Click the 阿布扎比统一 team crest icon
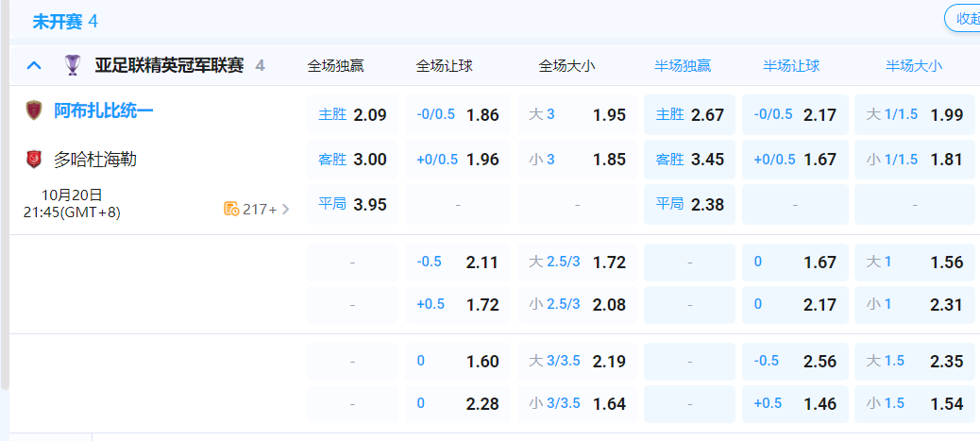The width and height of the screenshot is (980, 441). click(34, 110)
